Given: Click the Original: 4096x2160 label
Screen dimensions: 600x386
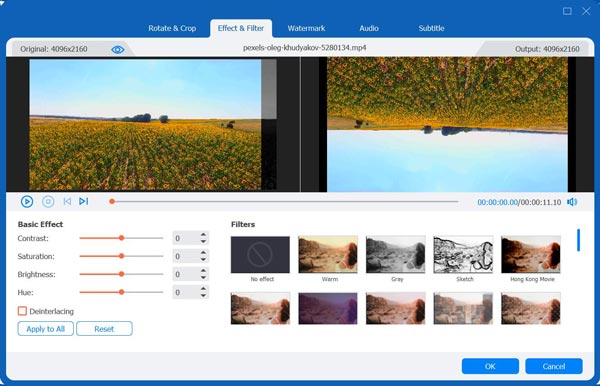Looking at the screenshot, I should (54, 49).
